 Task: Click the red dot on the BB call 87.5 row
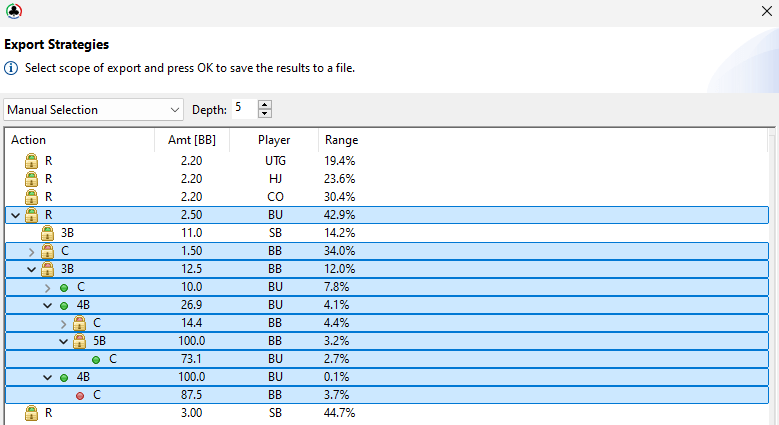[x=79, y=395]
